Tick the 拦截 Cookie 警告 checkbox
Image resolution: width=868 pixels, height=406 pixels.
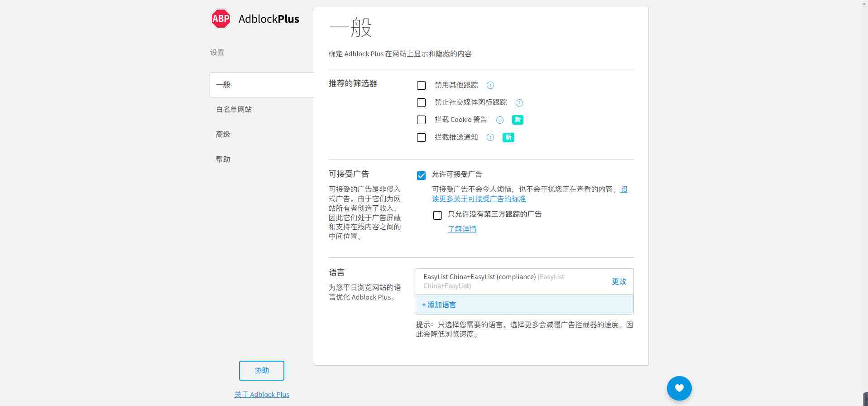point(421,120)
